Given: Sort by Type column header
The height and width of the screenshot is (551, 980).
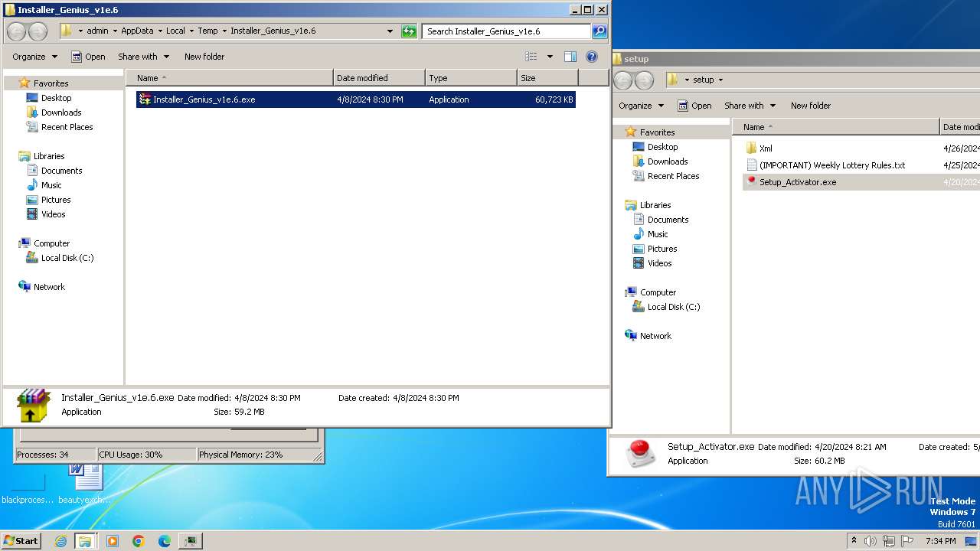Looking at the screenshot, I should 471,78.
